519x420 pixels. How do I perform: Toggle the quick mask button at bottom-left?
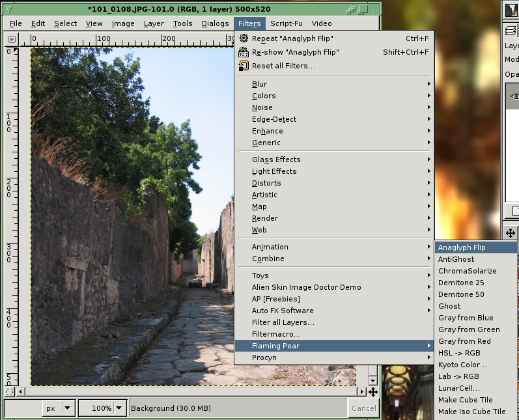click(x=10, y=392)
